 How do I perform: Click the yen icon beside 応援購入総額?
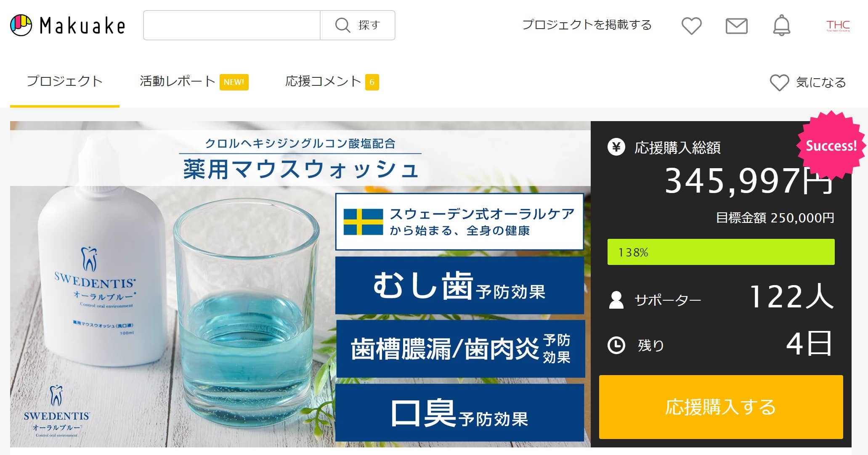point(616,147)
